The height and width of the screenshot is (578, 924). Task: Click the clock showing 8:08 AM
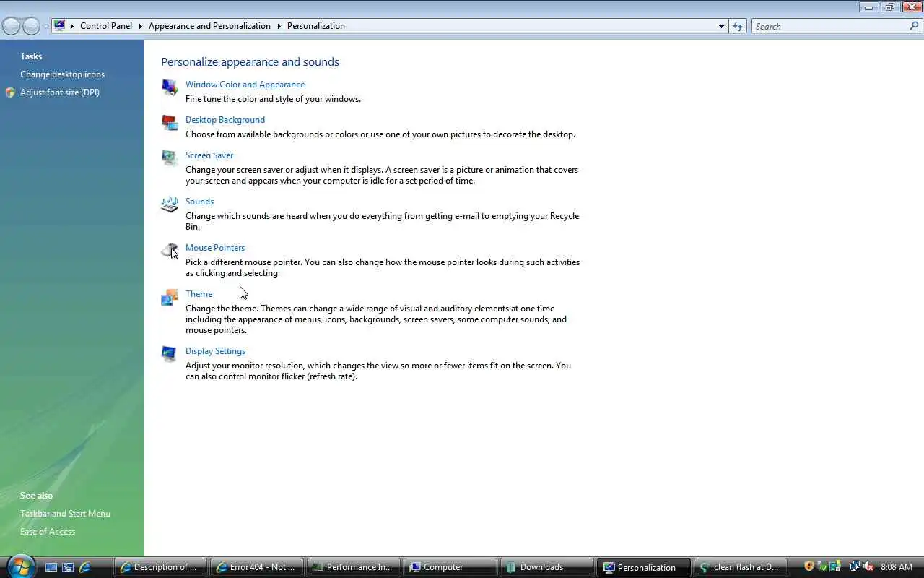897,567
